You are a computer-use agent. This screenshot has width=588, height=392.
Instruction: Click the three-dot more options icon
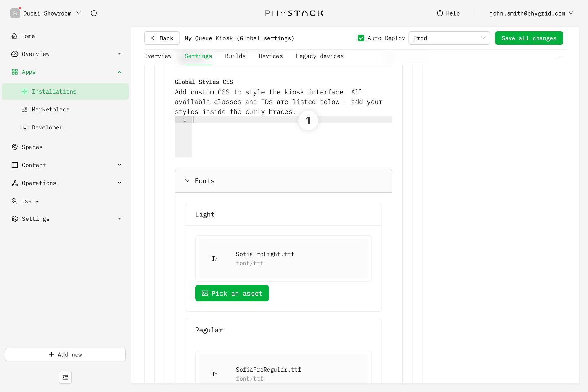click(559, 56)
